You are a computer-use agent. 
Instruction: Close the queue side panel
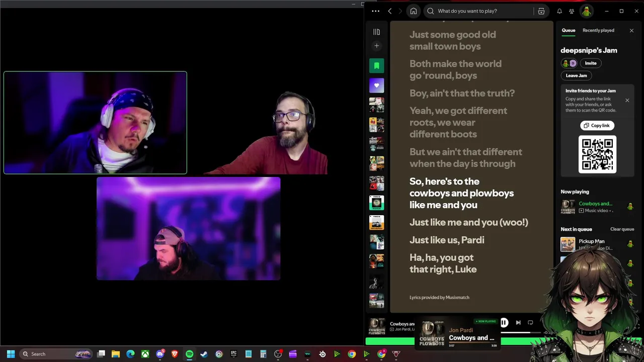click(632, 31)
